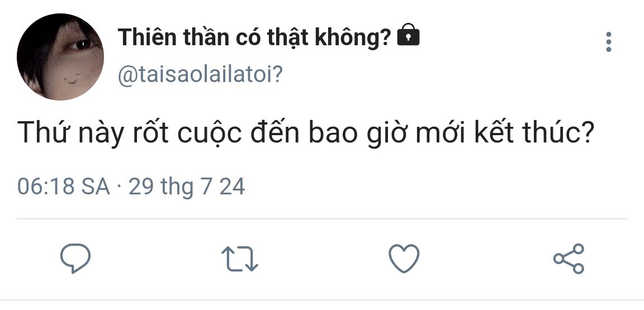Click the padlock protected-account icon
The image size is (644, 310).
[x=408, y=35]
